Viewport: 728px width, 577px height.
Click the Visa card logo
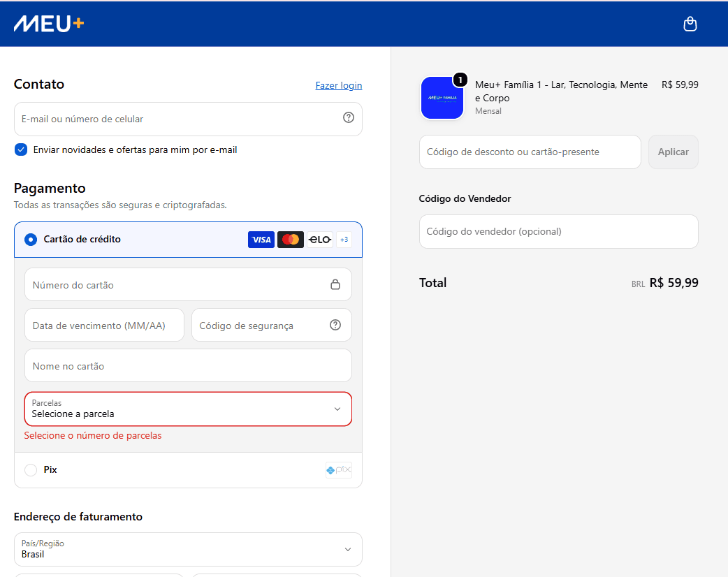tap(261, 240)
